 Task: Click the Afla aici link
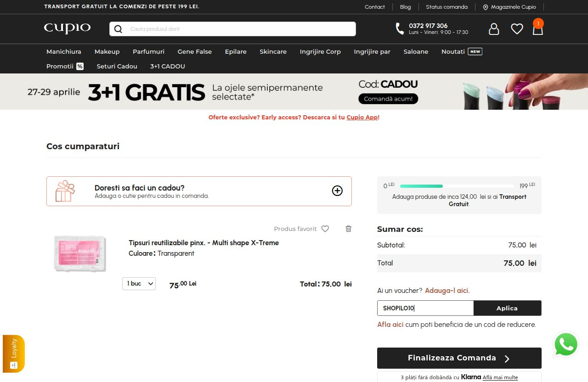(x=390, y=325)
